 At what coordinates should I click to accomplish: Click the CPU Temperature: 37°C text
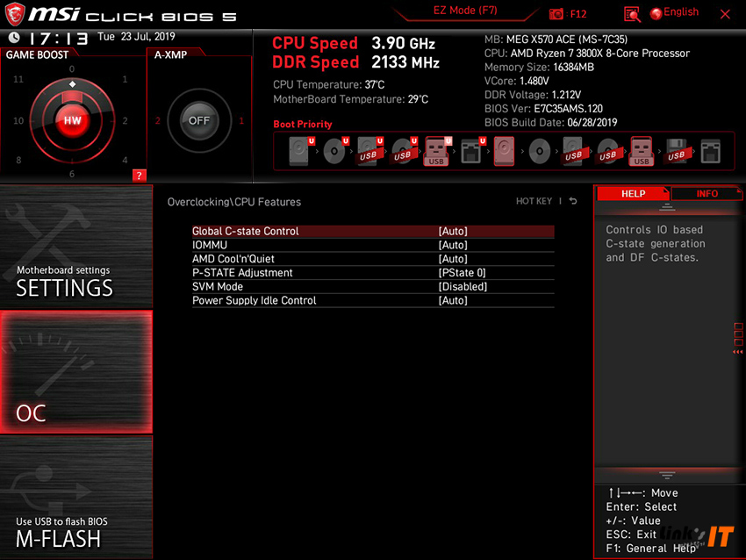point(329,84)
